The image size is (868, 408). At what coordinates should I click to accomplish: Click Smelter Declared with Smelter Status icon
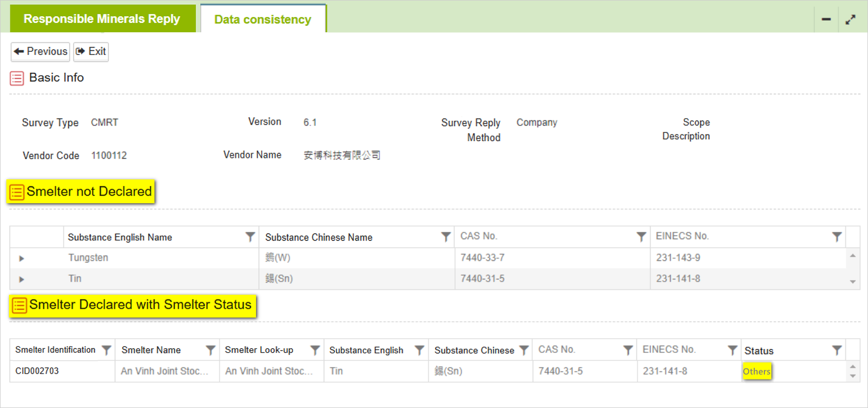19,305
